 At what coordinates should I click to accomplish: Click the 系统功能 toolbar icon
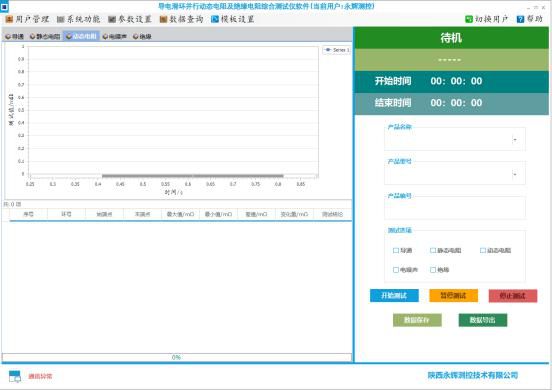[x=61, y=19]
